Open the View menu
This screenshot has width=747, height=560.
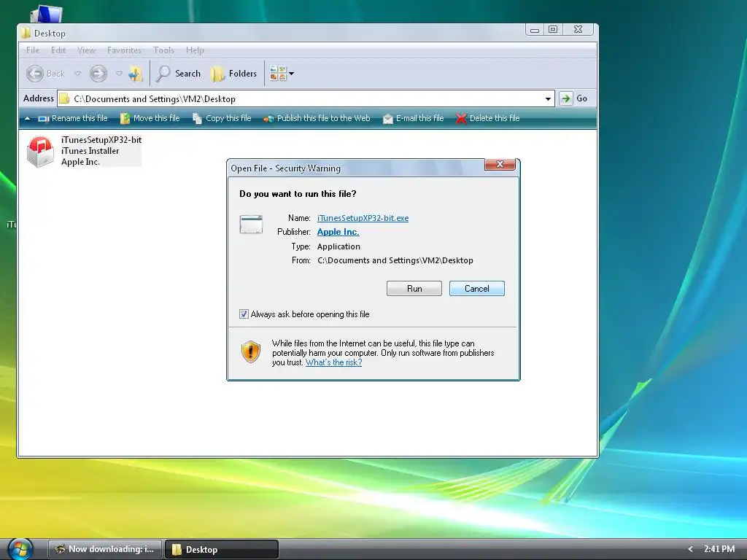pyautogui.click(x=86, y=50)
